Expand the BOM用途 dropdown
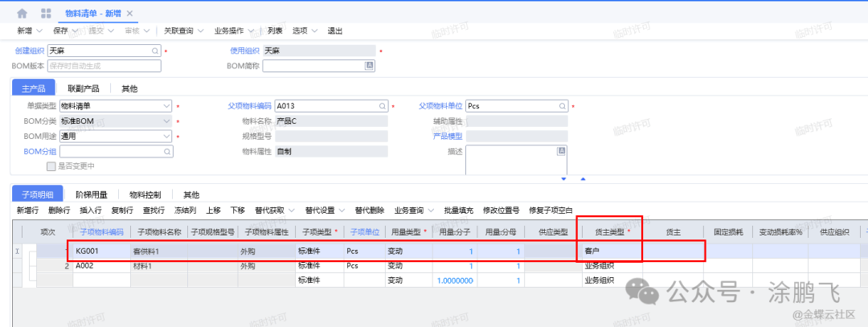 point(167,137)
